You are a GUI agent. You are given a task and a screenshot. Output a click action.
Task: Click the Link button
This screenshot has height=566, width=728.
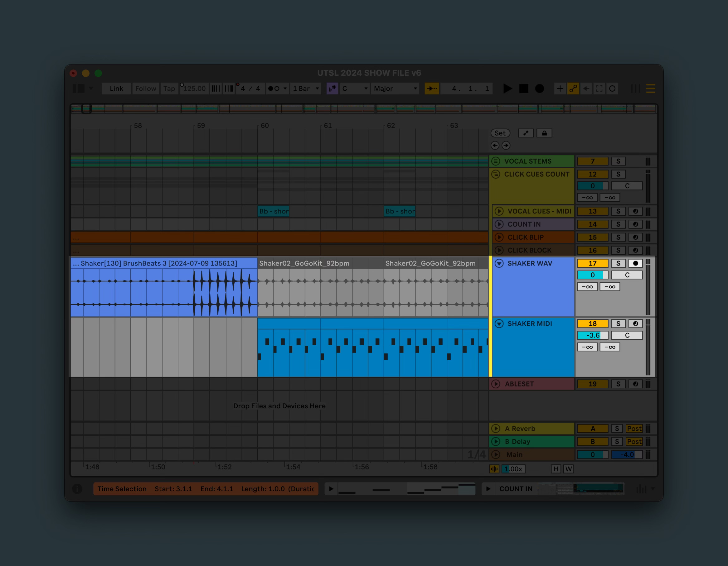click(x=116, y=89)
